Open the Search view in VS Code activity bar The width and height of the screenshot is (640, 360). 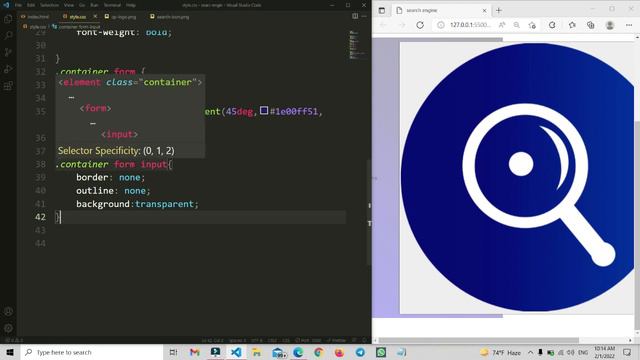point(8,36)
